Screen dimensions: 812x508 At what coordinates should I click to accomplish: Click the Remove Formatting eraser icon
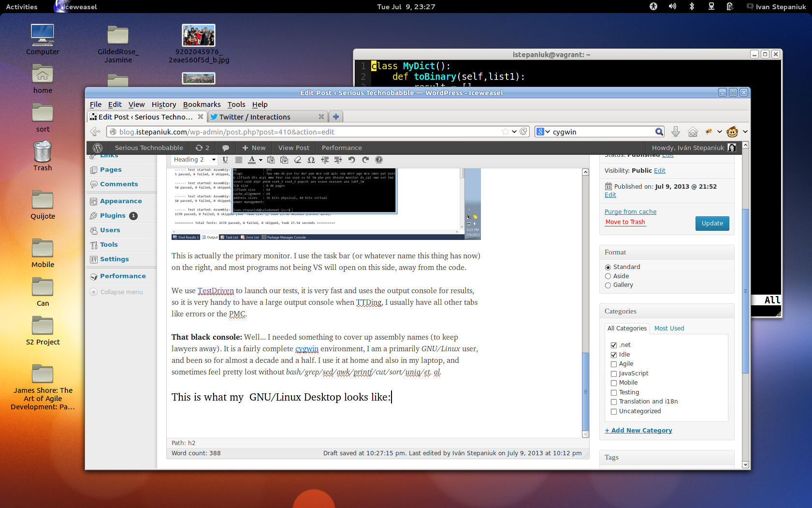(298, 160)
